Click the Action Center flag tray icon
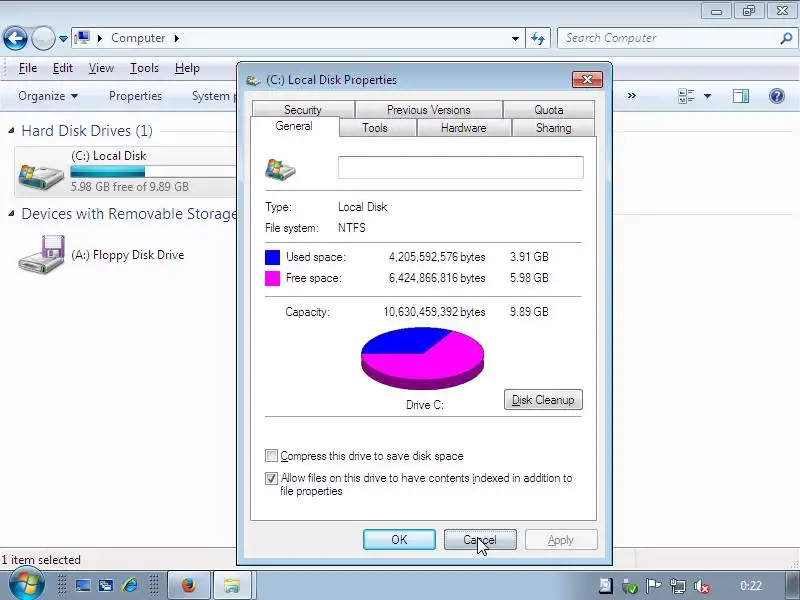 pos(654,586)
